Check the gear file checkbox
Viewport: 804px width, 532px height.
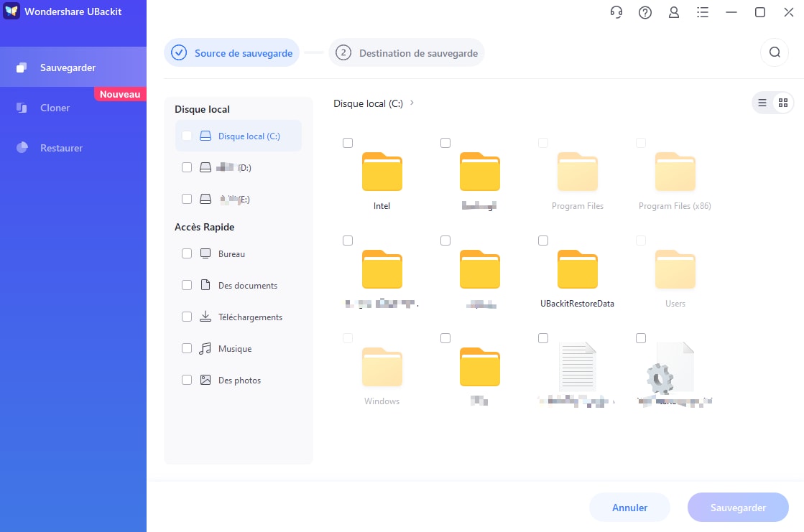click(x=641, y=338)
